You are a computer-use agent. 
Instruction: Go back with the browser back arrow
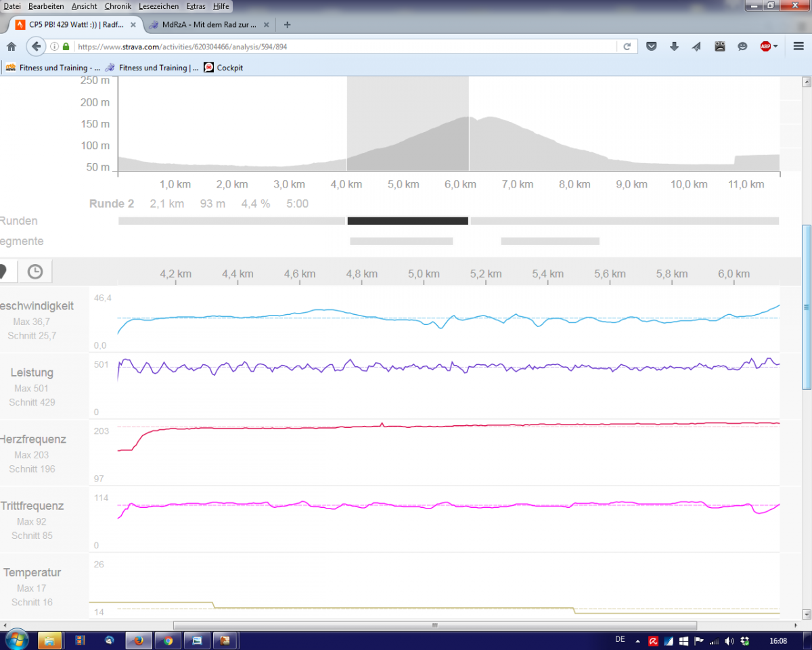point(36,47)
